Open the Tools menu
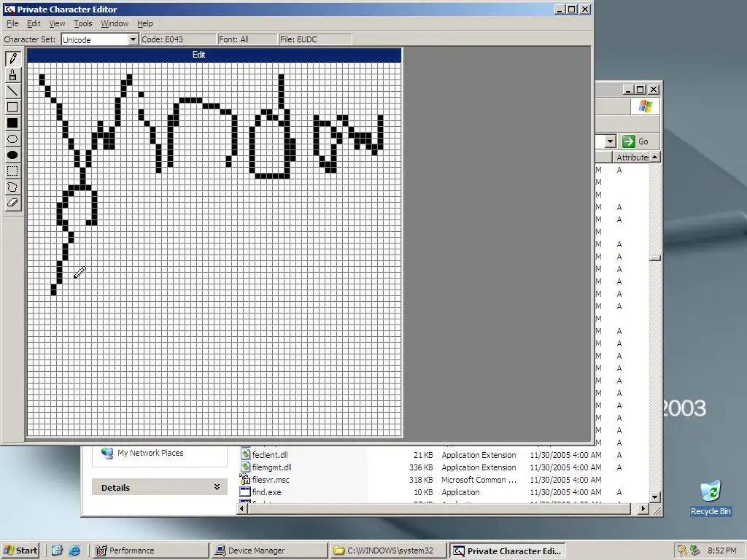Screen dimensions: 747x560 82,23
